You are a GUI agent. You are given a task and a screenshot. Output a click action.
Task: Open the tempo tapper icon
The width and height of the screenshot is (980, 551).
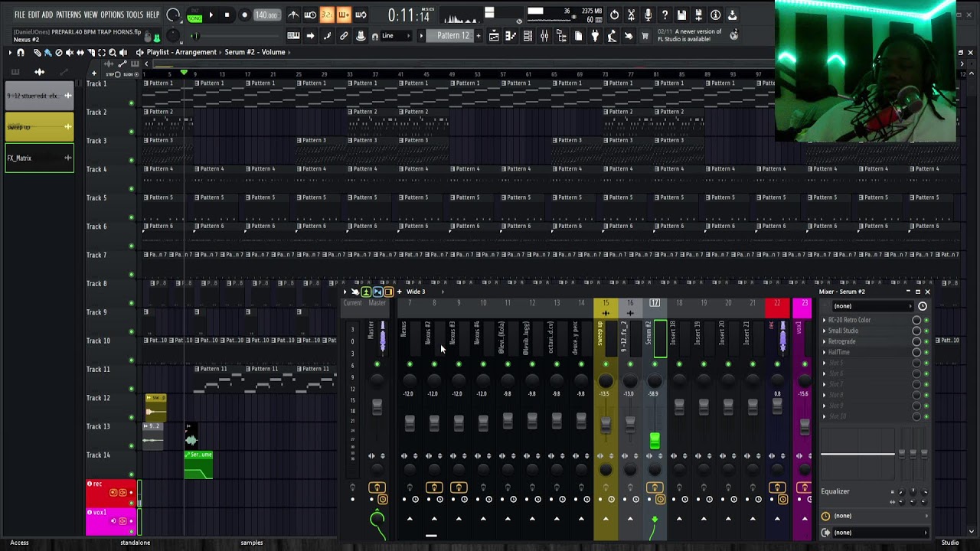612,36
